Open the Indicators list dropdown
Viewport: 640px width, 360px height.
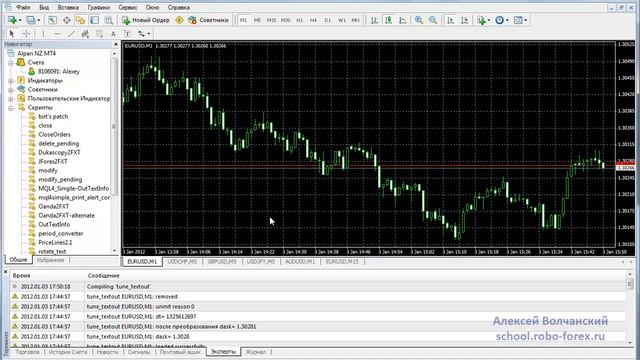(x=484, y=20)
